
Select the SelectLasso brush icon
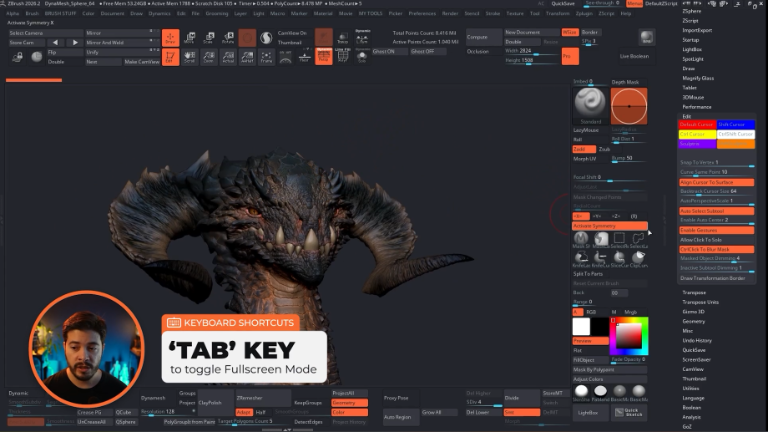coord(638,240)
